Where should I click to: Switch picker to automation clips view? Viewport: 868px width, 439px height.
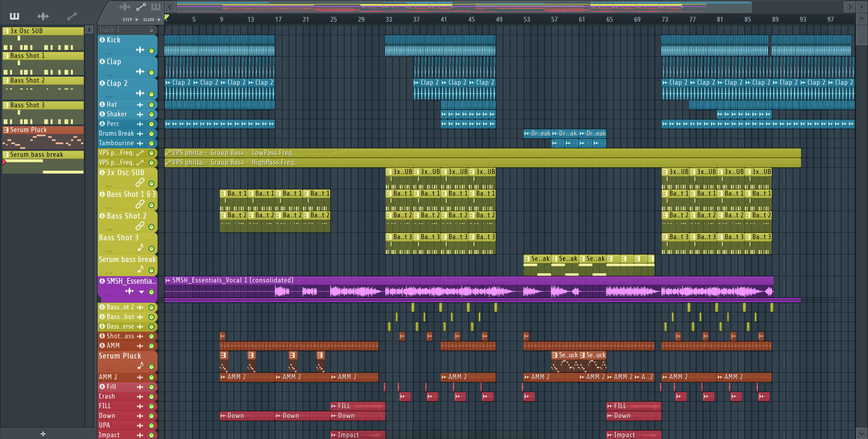72,16
